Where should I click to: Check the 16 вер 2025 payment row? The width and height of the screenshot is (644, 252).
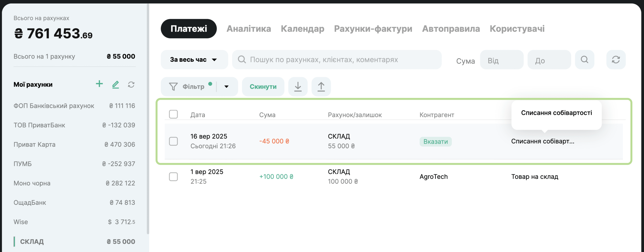point(173,141)
